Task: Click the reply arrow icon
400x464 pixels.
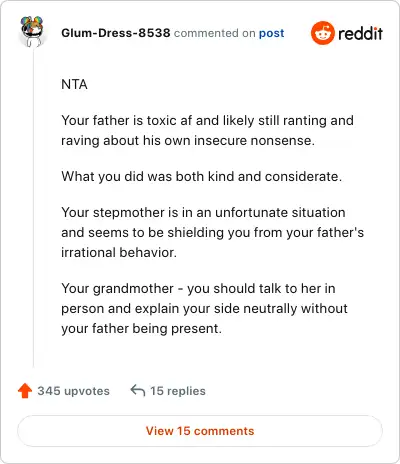Action: 138,390
